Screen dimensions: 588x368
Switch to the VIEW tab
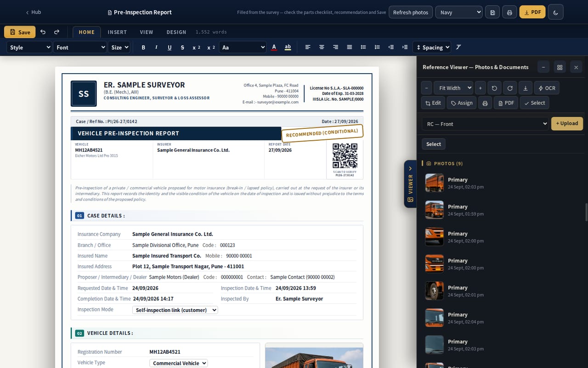coord(147,32)
